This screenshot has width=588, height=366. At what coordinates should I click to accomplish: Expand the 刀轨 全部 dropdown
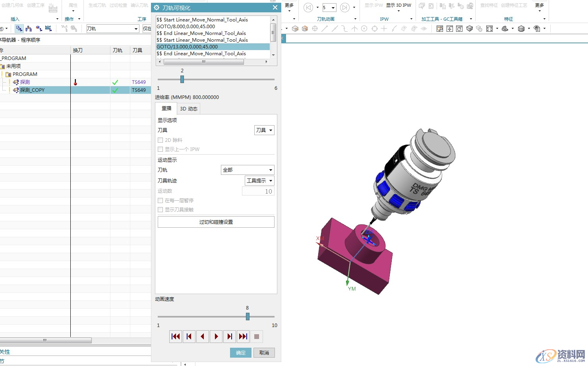(248, 170)
